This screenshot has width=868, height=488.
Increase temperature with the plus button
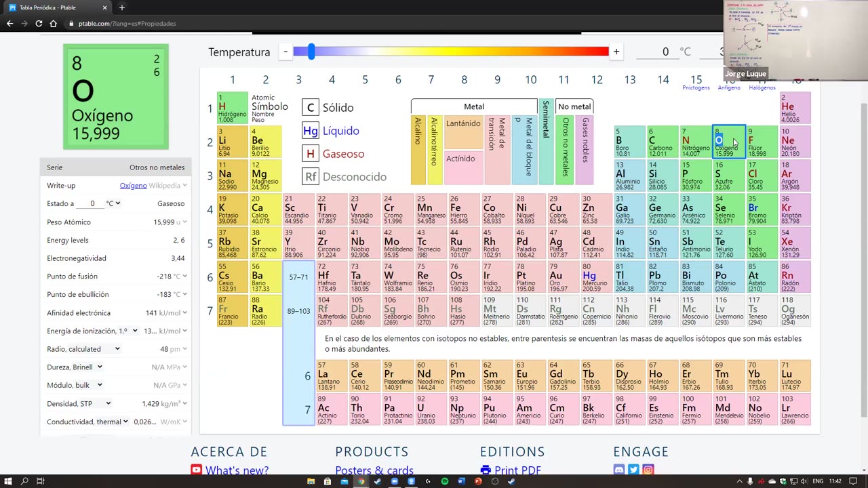[616, 52]
